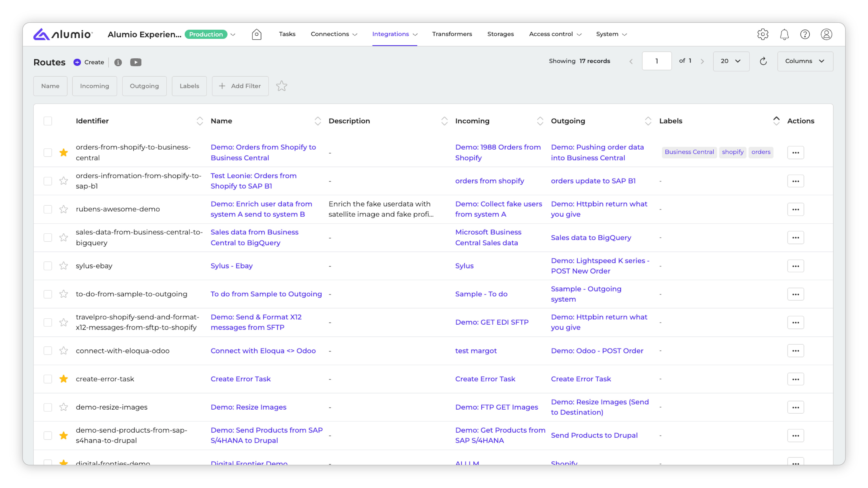Screen dimensions: 868x488
Task: Open settings gear icon in header
Action: click(762, 34)
